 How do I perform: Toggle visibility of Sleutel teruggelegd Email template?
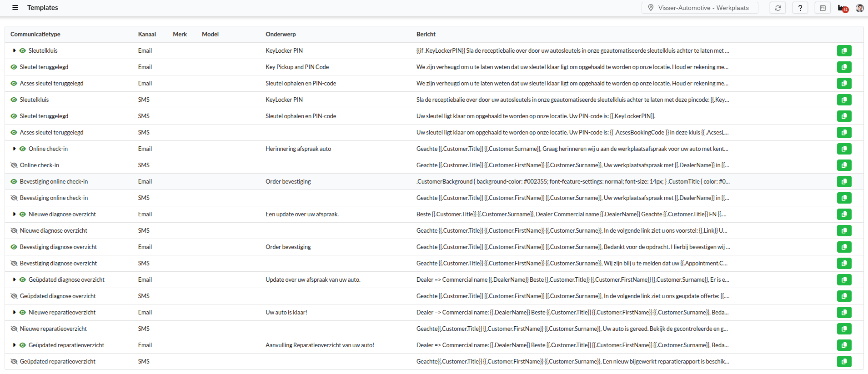14,67
